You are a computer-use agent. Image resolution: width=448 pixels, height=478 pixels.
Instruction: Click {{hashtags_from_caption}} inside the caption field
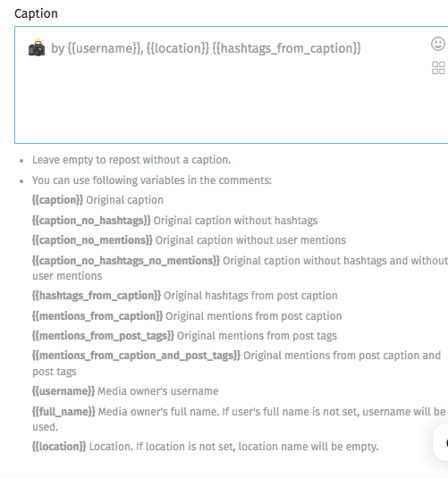pos(286,48)
